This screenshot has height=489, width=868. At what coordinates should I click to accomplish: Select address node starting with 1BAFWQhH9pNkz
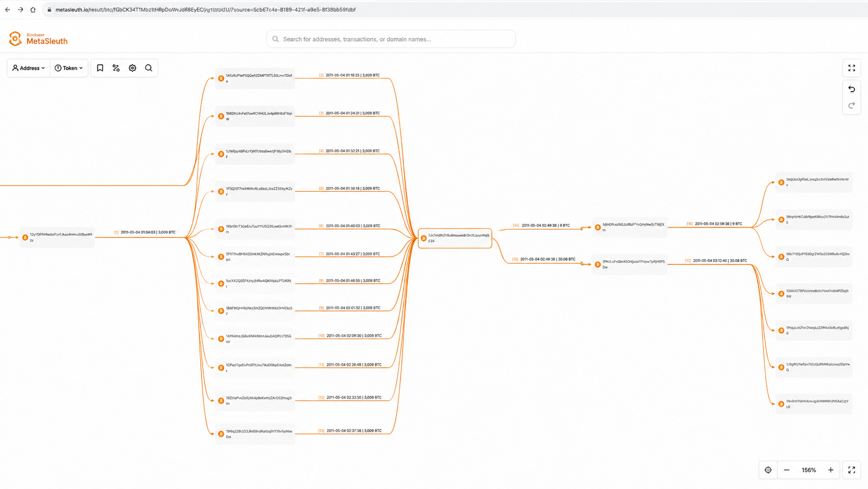(x=255, y=311)
